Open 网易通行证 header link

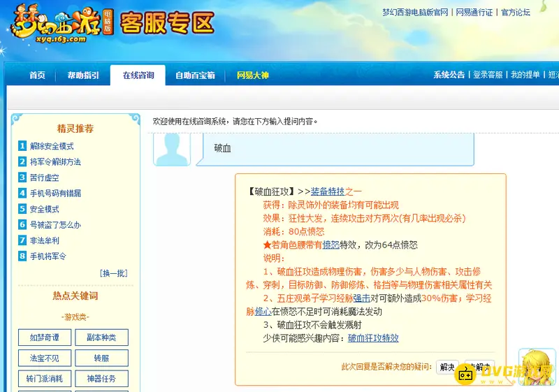coord(474,13)
